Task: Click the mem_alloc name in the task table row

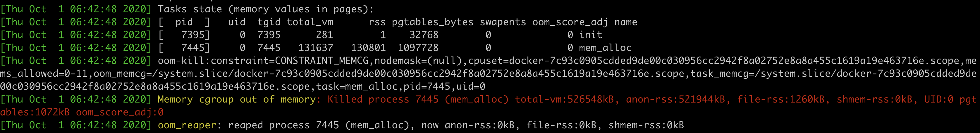Action: tap(605, 48)
